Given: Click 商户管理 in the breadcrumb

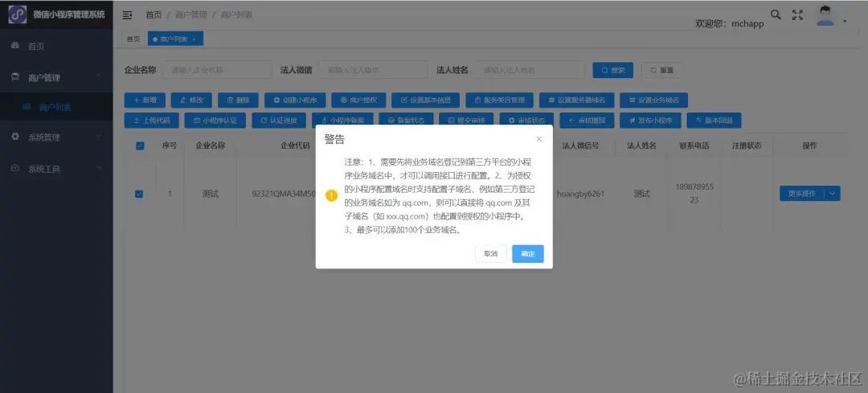Looking at the screenshot, I should click(x=191, y=15).
